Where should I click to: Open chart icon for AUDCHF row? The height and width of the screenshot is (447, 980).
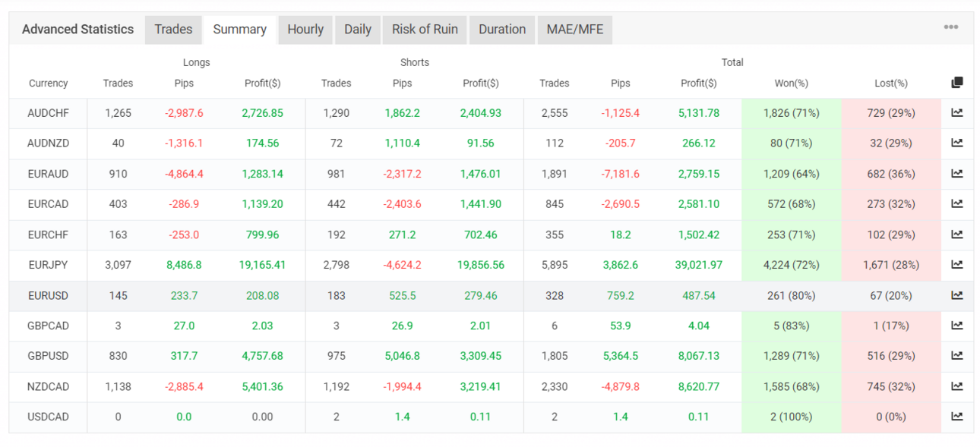coord(956,113)
